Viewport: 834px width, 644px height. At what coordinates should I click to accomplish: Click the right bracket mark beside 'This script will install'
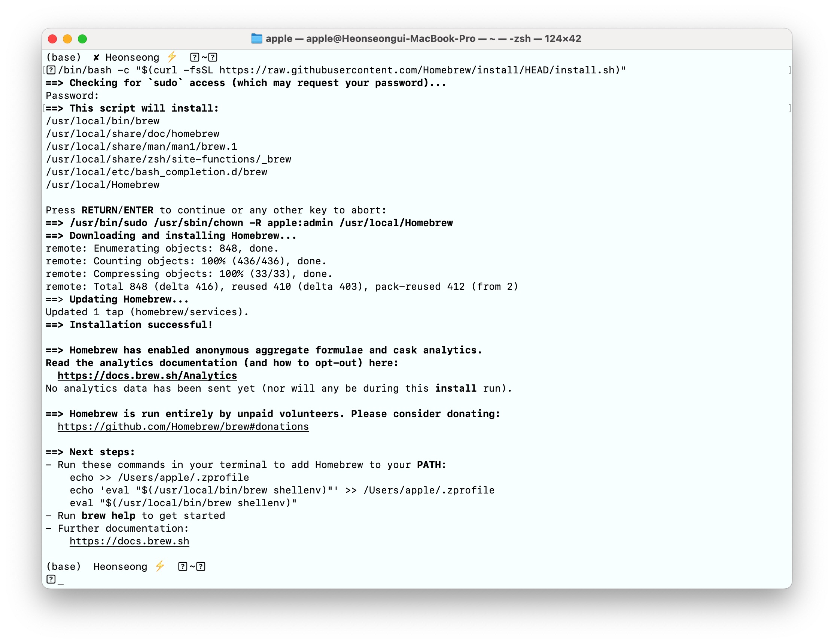(789, 109)
